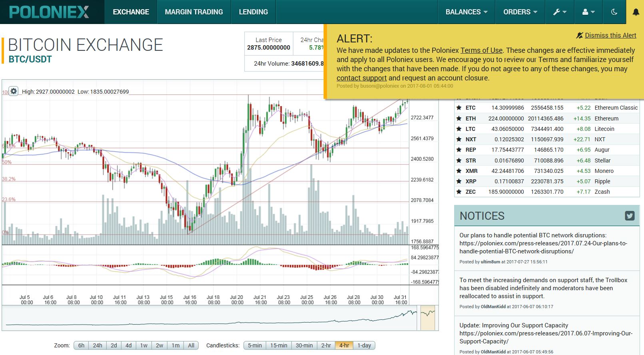Screen dimensions: 644x355
Task: Follow the contact support link
Action: point(361,78)
